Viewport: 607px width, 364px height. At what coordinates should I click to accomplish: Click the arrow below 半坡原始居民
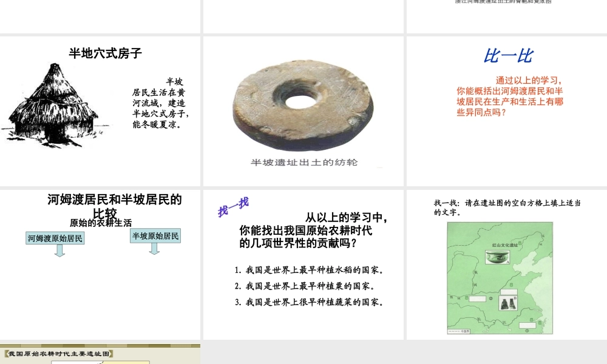coord(154,249)
